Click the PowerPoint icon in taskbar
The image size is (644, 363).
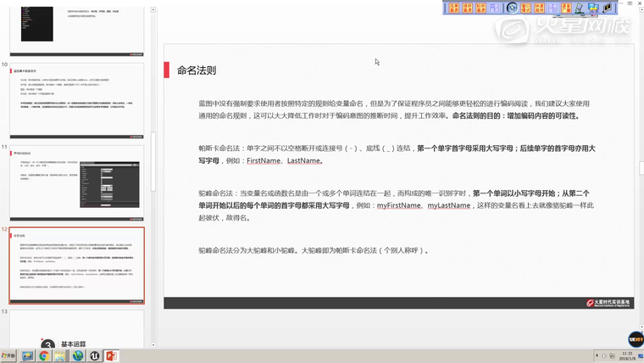[111, 356]
